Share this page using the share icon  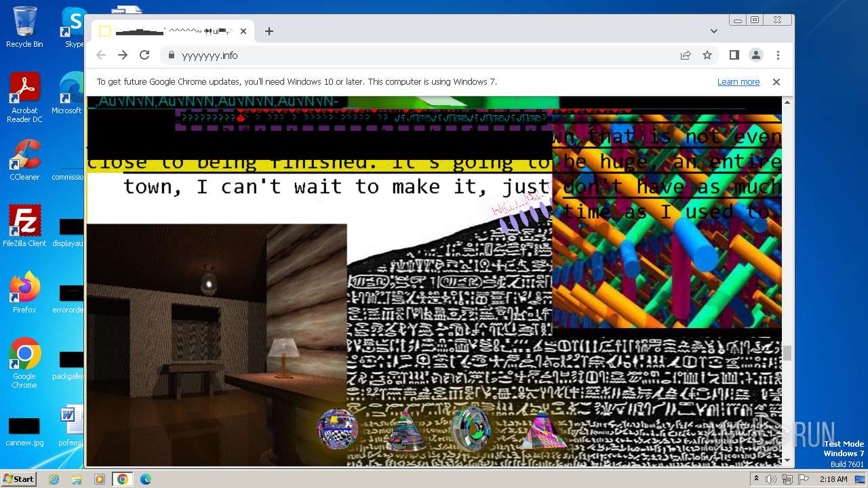coord(686,55)
